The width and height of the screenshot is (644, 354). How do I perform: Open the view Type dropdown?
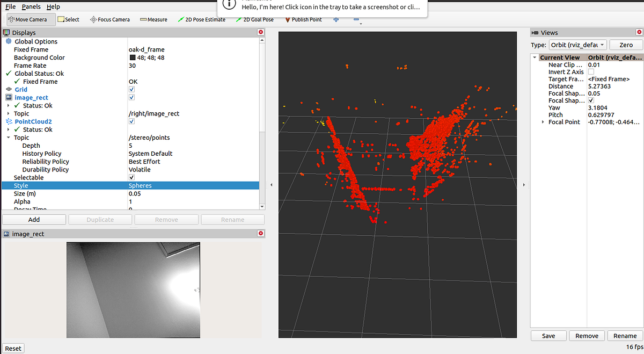click(x=579, y=45)
